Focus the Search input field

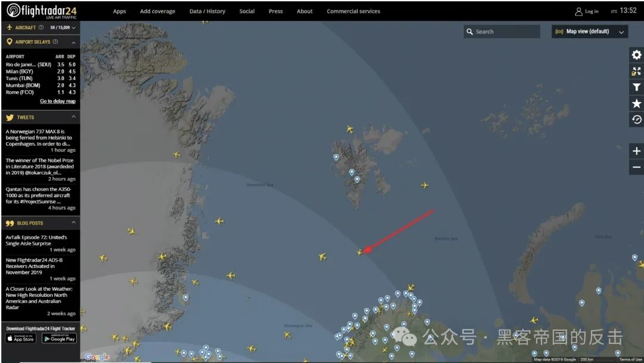[502, 32]
